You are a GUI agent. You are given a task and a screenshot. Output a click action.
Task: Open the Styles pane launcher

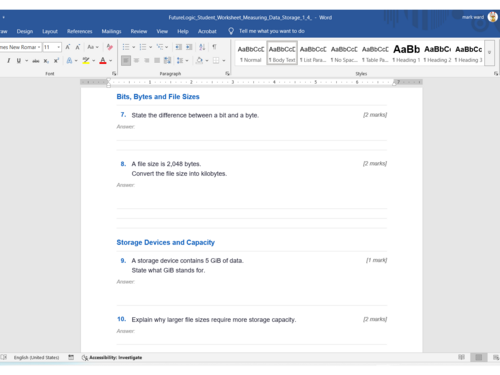496,73
